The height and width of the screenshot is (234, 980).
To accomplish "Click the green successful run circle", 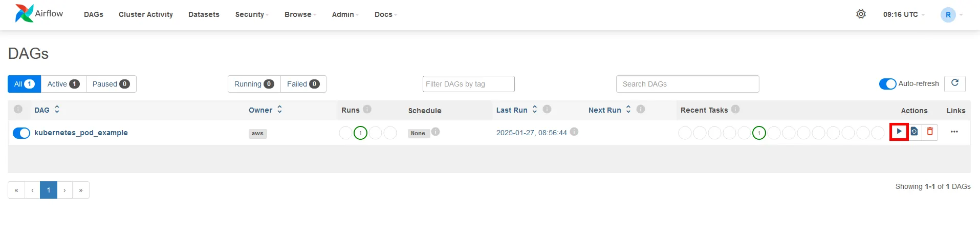I will pyautogui.click(x=360, y=133).
